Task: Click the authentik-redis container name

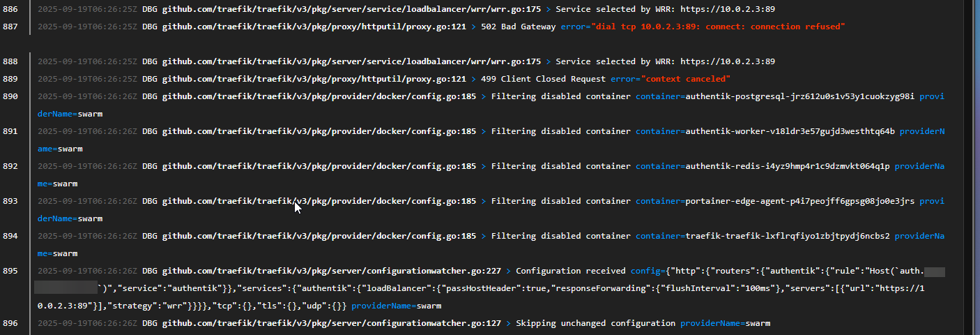Action: point(788,166)
